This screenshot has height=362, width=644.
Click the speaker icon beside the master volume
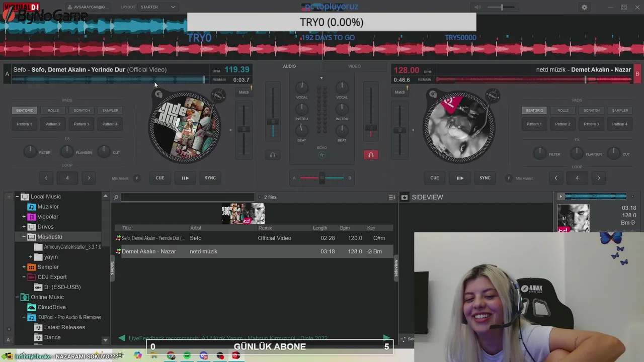477,7
